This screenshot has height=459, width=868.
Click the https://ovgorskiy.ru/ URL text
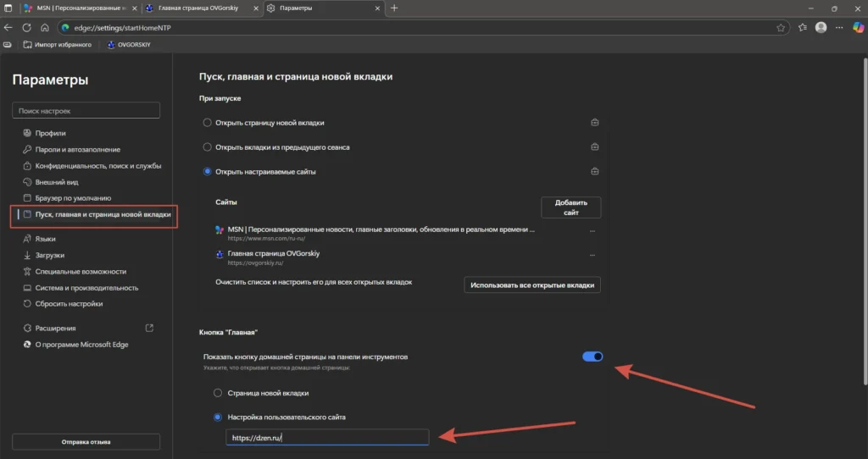pyautogui.click(x=255, y=263)
